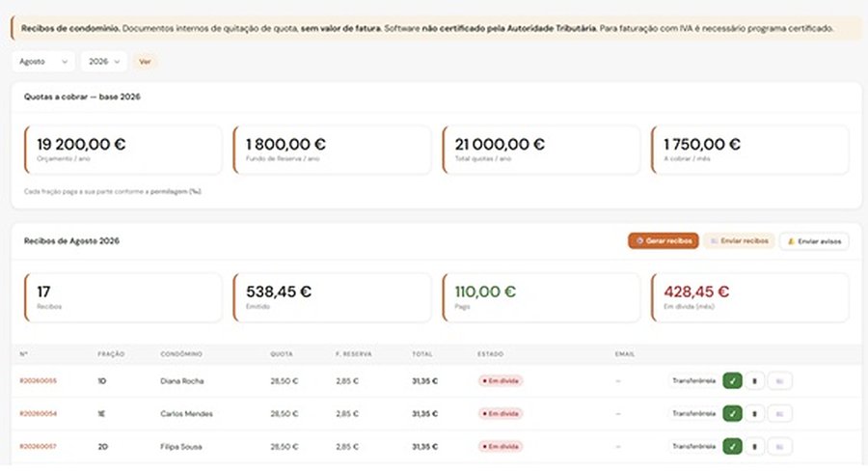
Task: Click the faded email icon for Carlos Mendes
Action: point(780,414)
